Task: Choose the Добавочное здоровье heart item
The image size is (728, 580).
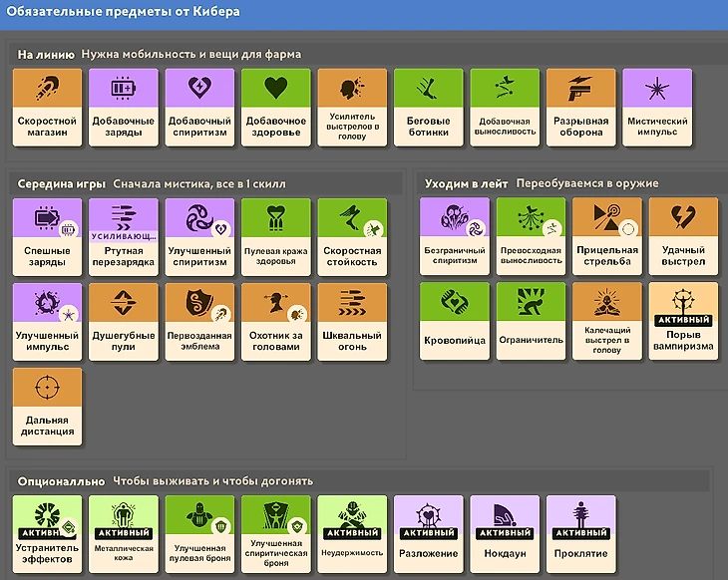Action: [276, 108]
